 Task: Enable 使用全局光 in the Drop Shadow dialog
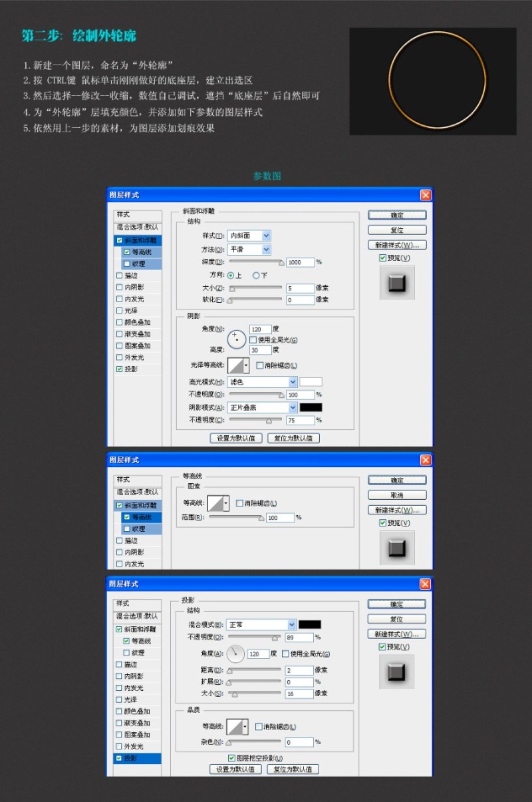click(286, 654)
